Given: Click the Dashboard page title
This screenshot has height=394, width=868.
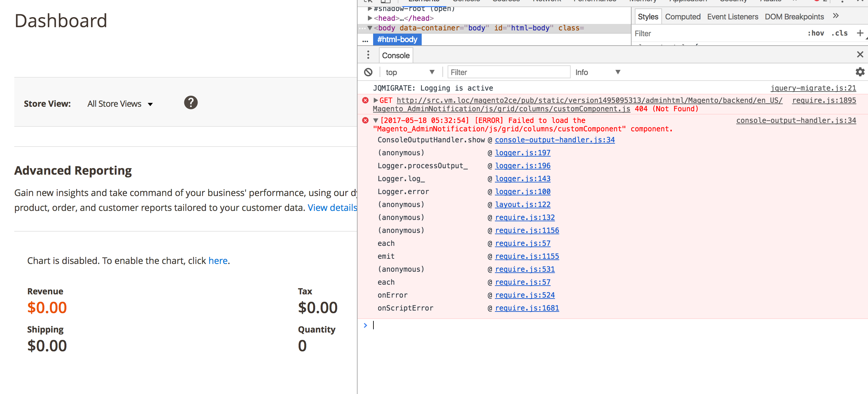Looking at the screenshot, I should (x=61, y=20).
